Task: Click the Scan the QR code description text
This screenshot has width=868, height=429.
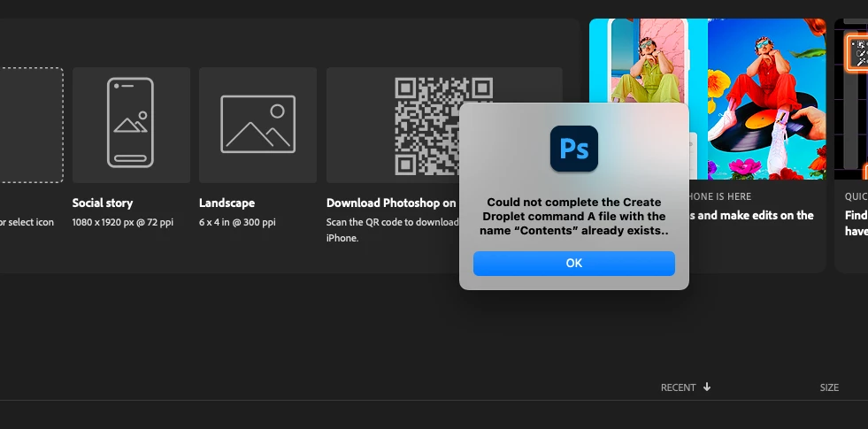Action: point(392,230)
